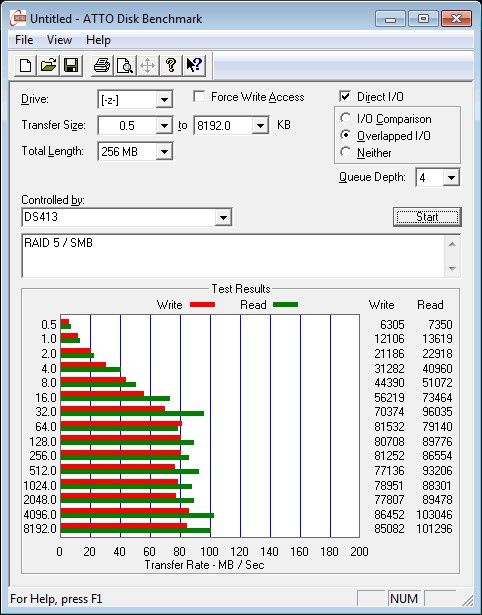Click the ATTO application title bar icon
The height and width of the screenshot is (615, 482).
pos(18,18)
